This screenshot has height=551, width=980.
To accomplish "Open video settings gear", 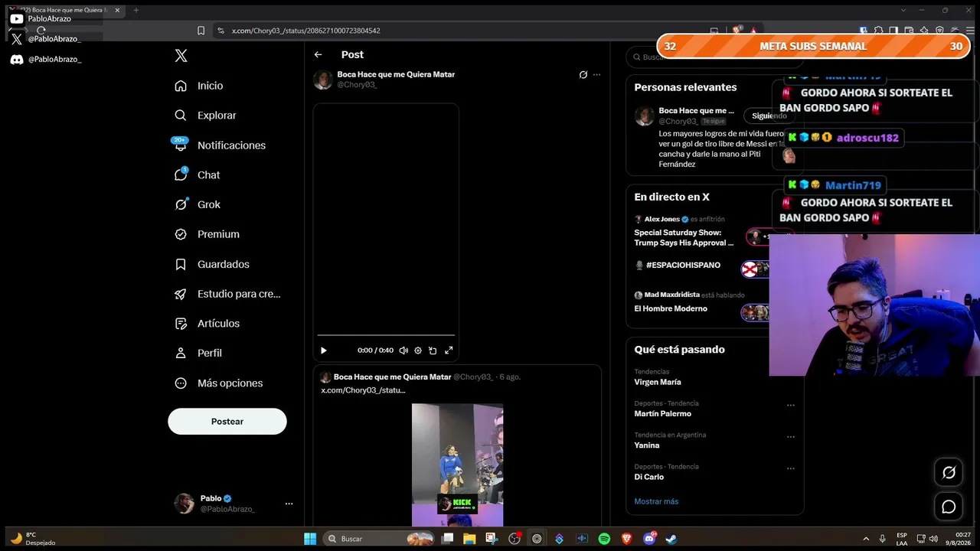I will pyautogui.click(x=418, y=350).
